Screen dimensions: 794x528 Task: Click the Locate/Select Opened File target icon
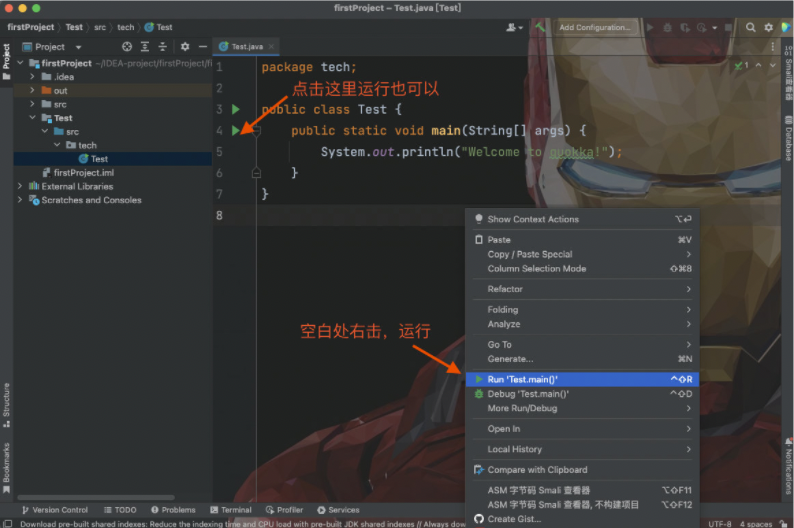127,47
